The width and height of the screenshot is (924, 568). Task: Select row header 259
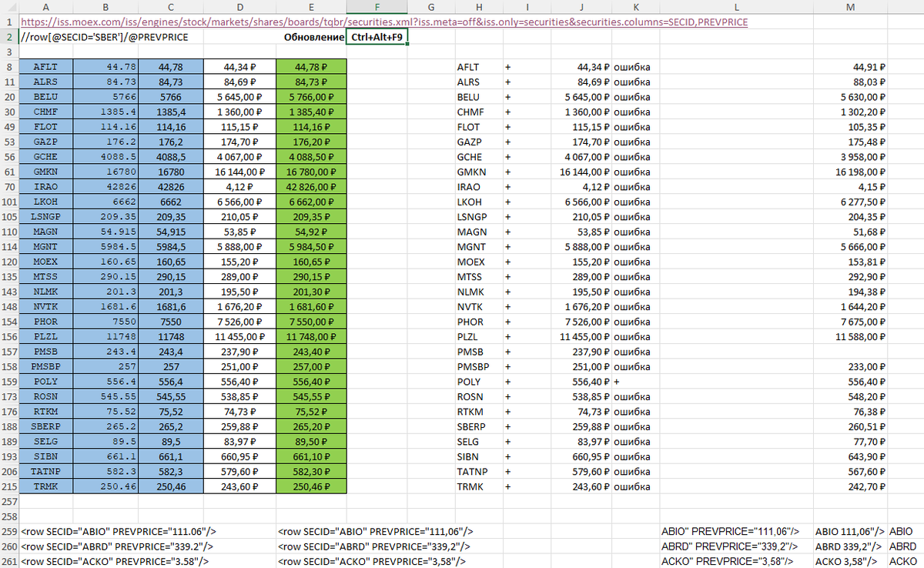10,532
